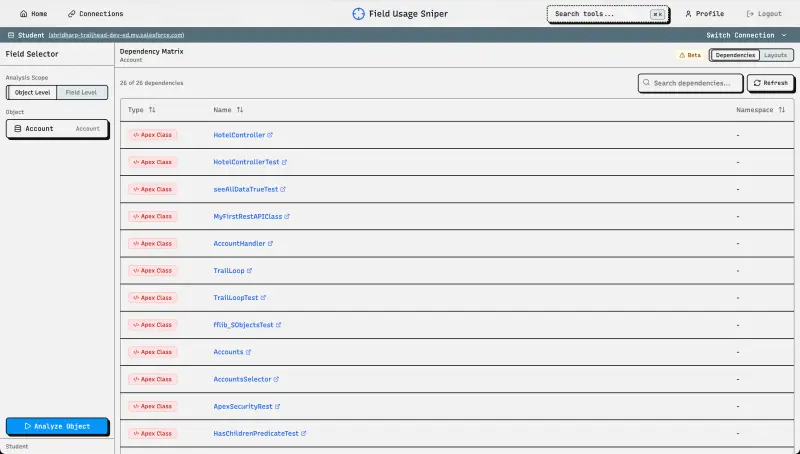This screenshot has width=800, height=454.
Task: Open external link icon beside ApexSecurityRest
Action: click(x=278, y=407)
